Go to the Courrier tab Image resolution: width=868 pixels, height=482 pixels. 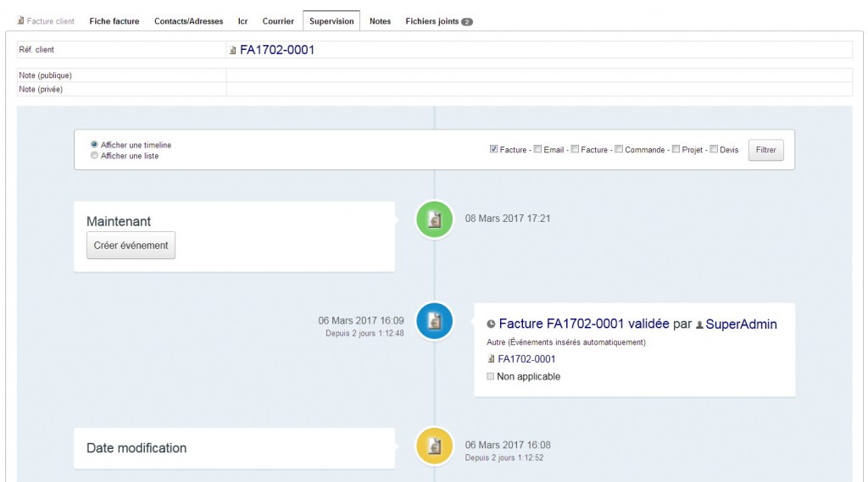click(x=278, y=21)
